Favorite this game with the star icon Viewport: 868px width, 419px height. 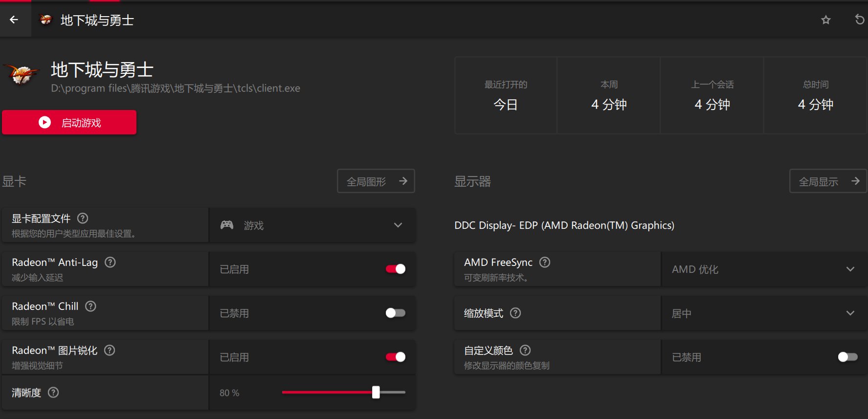coord(826,20)
